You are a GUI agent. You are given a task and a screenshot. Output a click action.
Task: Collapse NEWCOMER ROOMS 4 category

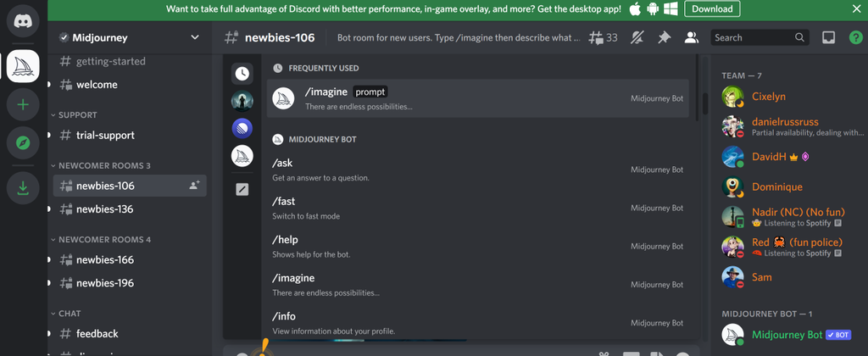pos(104,240)
